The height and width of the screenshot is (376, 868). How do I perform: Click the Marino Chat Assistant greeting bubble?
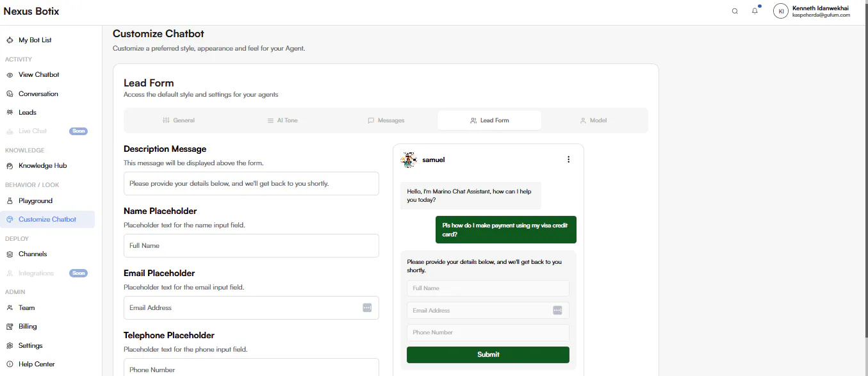(471, 195)
